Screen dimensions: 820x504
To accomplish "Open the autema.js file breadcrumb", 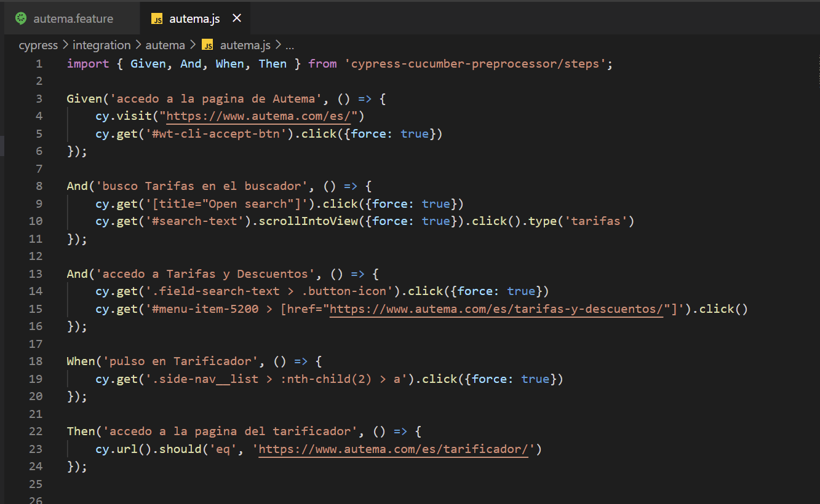I will [245, 45].
